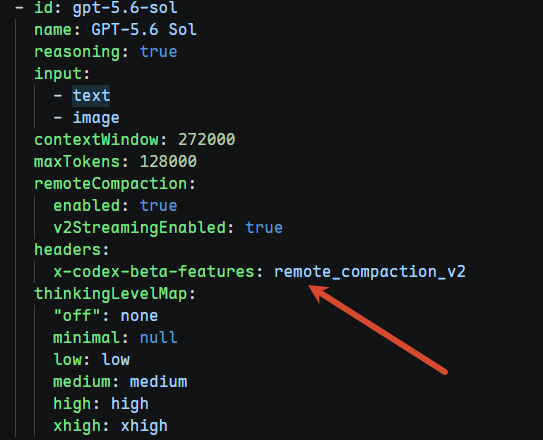The width and height of the screenshot is (543, 440).
Task: Click the maxTokens value 128000
Action: (168, 162)
